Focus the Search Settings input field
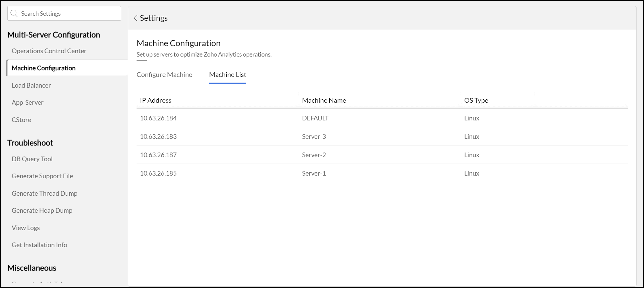The width and height of the screenshot is (644, 288). pos(69,13)
